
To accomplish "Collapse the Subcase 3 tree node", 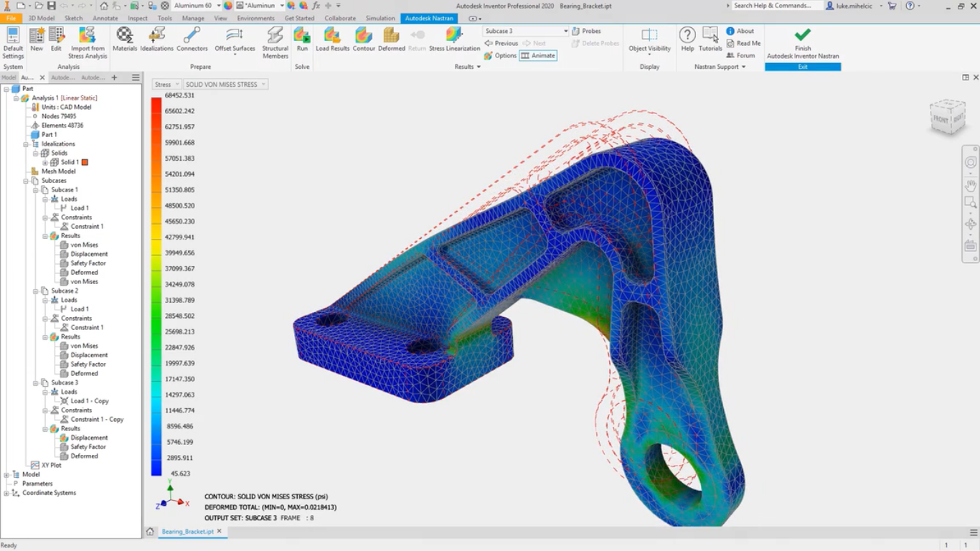I will pos(36,382).
